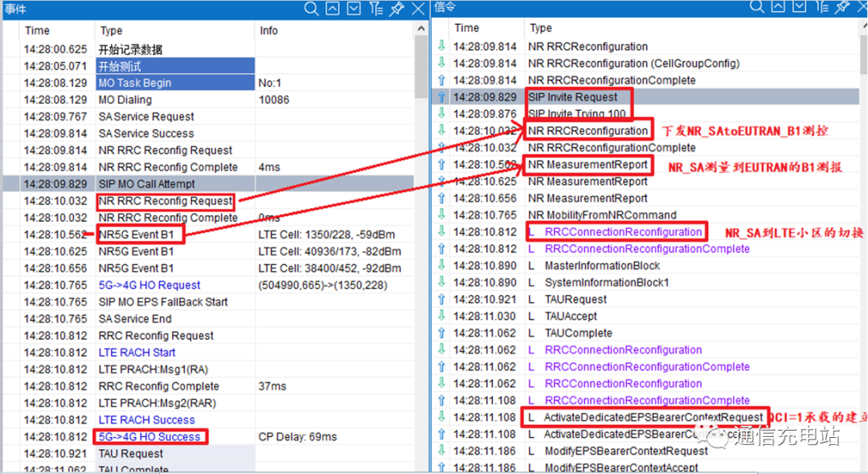
Task: Click the LTE RACH Start event link
Action: point(137,353)
